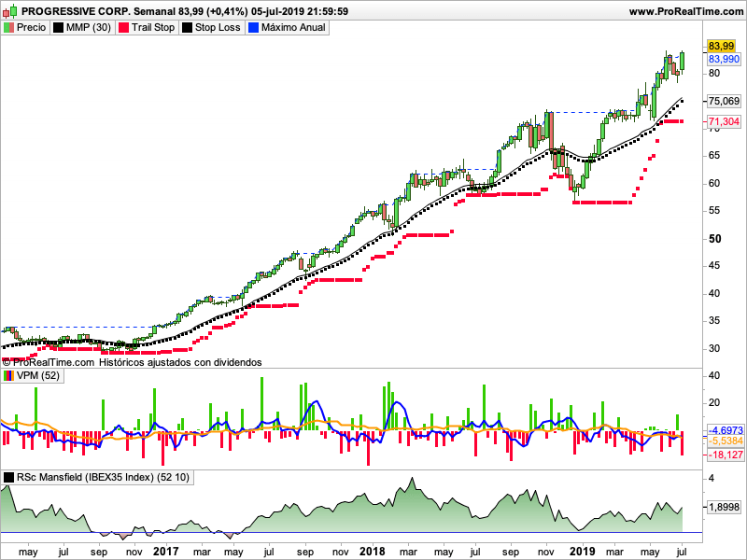747x560 pixels.
Task: Click the 1,8998 RSc Mansfield value
Action: click(725, 506)
